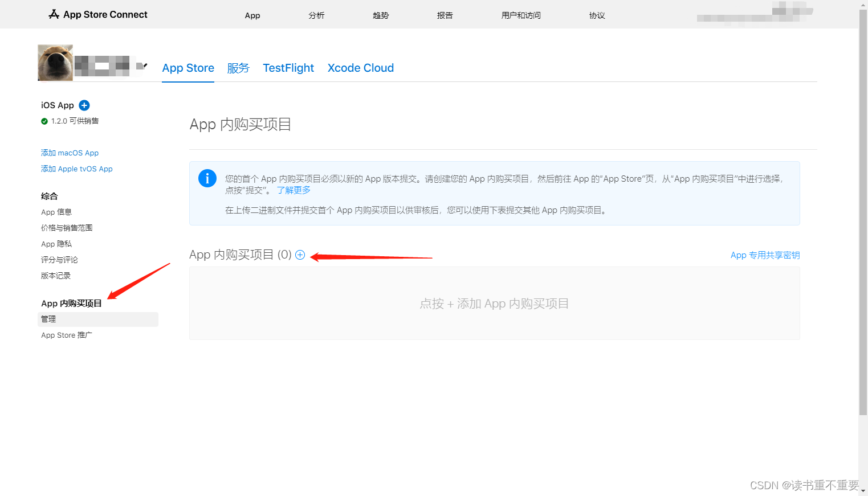Add a new iOS App platform with plus icon

tap(84, 105)
